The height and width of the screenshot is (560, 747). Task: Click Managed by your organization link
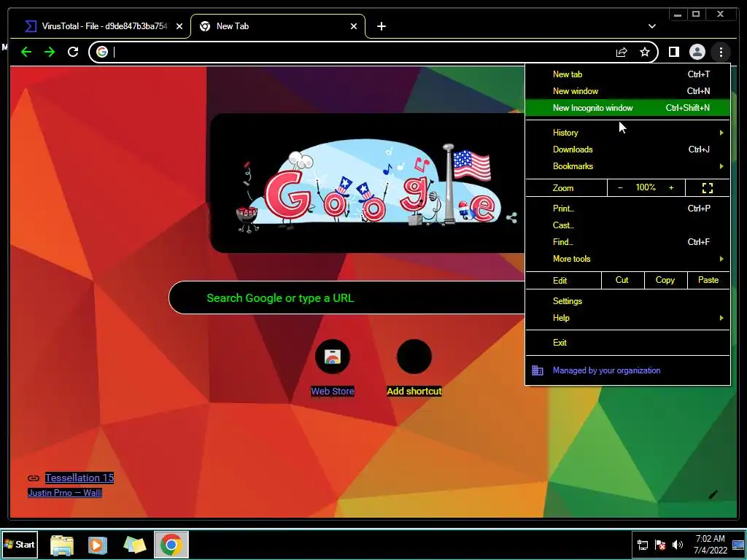click(606, 370)
